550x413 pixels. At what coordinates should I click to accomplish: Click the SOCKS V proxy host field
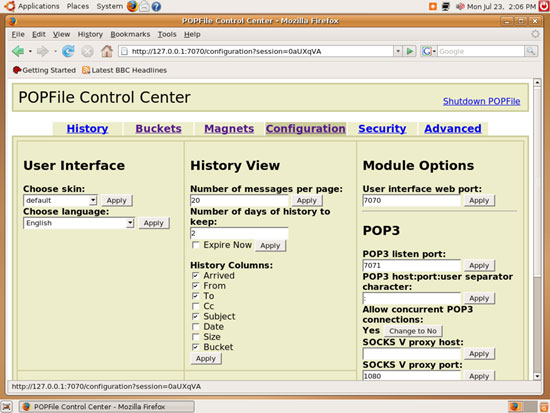click(x=411, y=353)
